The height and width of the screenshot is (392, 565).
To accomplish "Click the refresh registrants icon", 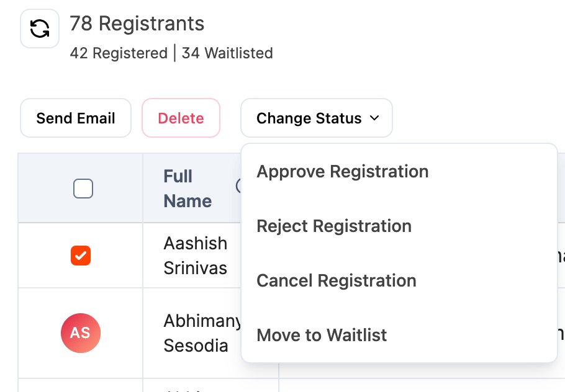I will coord(40,29).
